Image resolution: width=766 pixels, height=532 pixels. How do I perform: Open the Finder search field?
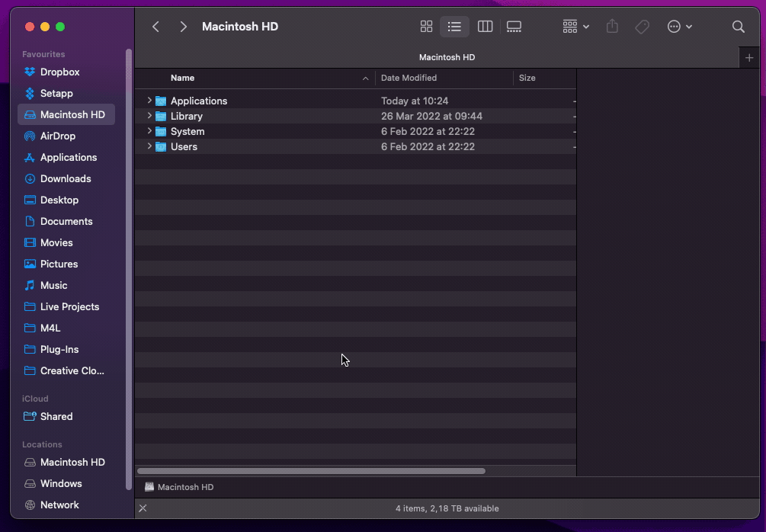(738, 27)
